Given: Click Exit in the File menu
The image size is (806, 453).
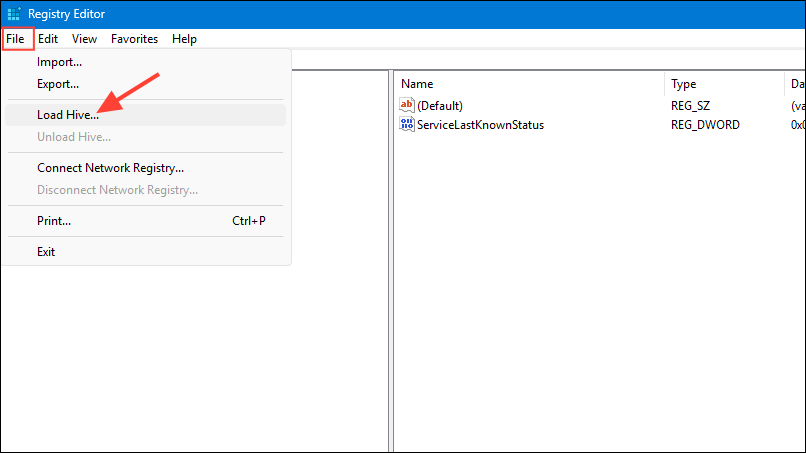Looking at the screenshot, I should click(x=145, y=251).
